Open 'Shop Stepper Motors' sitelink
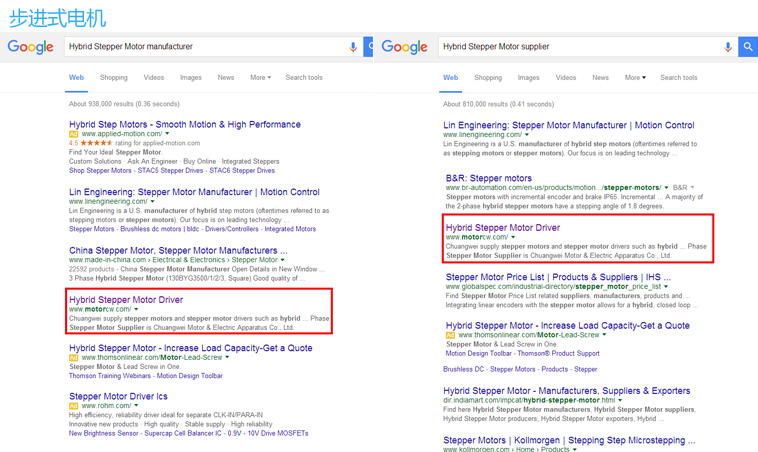The width and height of the screenshot is (758, 452). 100,171
